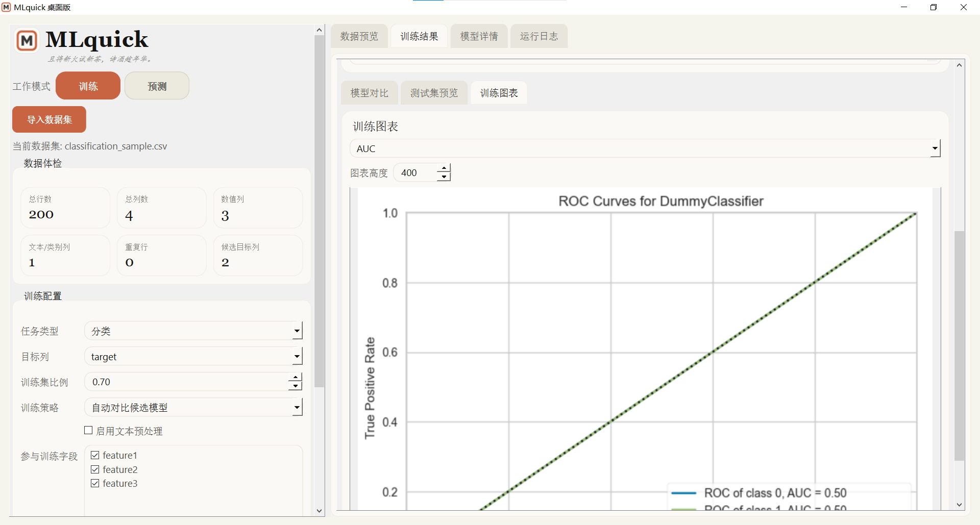Close the MLquick window
The width and height of the screenshot is (980, 525).
coord(964,7)
